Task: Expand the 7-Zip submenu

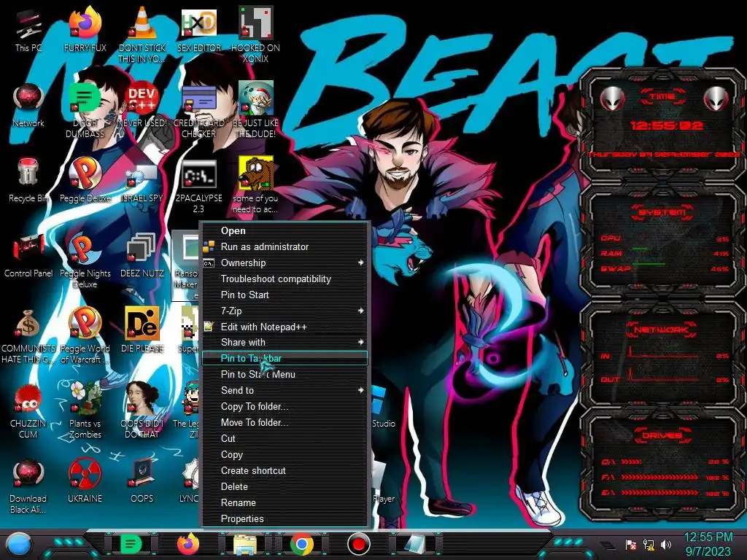Action: (x=285, y=311)
